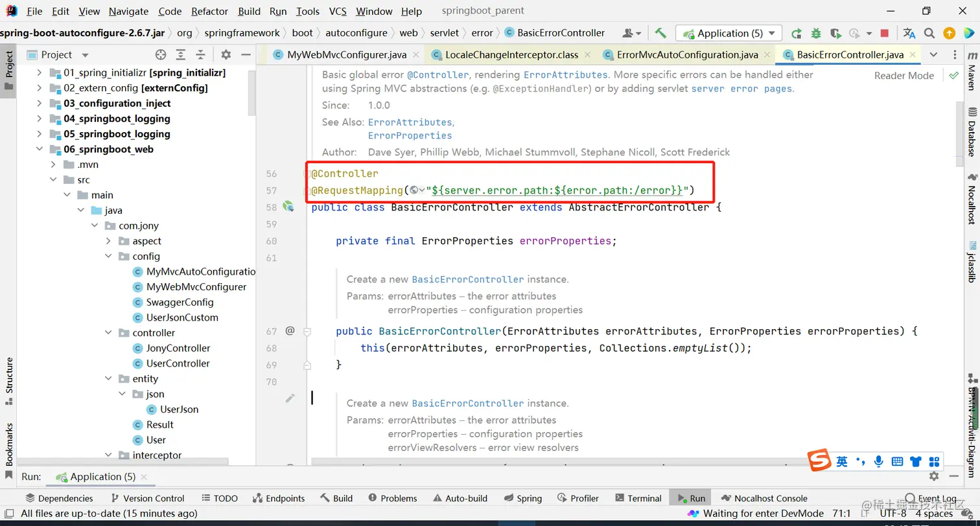
Task: Open the run-with-profiler dropdown arrow
Action: (x=869, y=34)
